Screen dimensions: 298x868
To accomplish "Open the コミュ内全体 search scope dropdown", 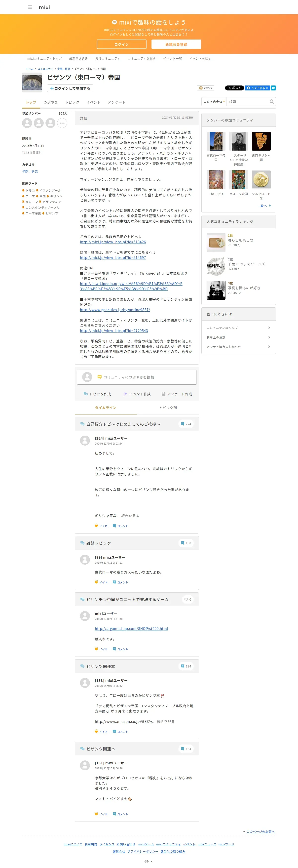I will pyautogui.click(x=214, y=102).
